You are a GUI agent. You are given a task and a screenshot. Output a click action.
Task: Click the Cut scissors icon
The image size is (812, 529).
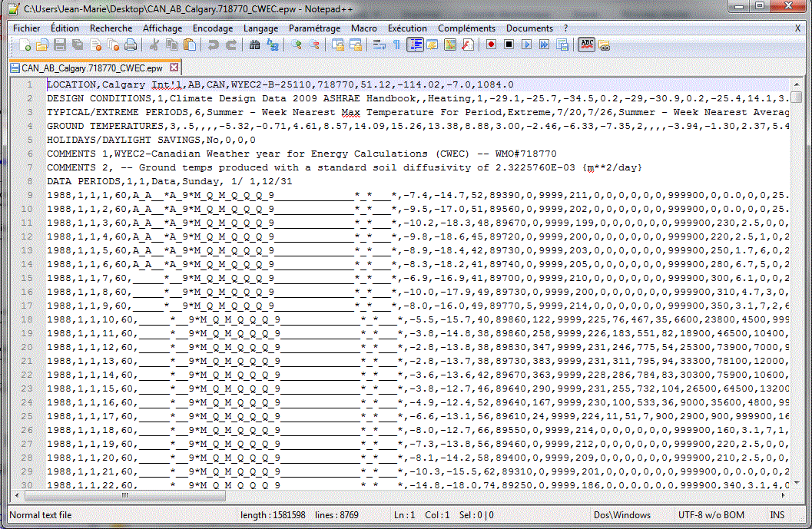click(x=154, y=45)
